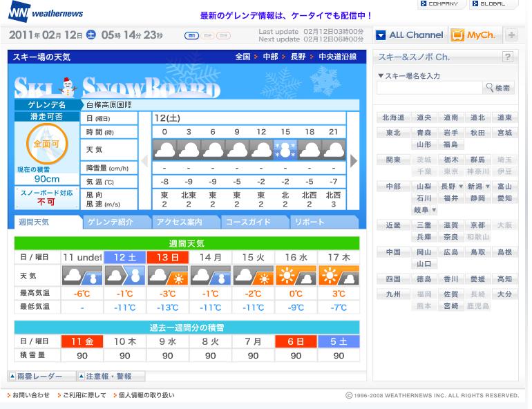Image resolution: width=532 pixels, height=409 pixels.
Task: Switch to the アクセス案内 tab
Action: pos(186,222)
